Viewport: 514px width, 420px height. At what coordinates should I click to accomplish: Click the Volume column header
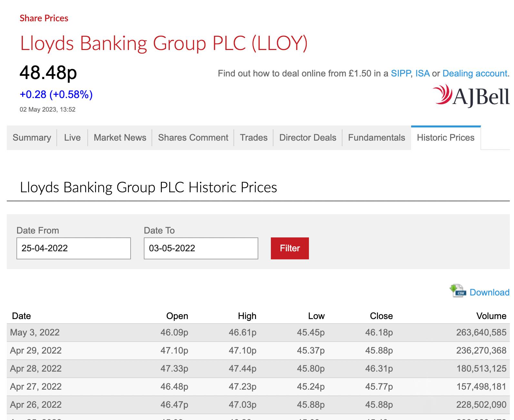tap(491, 316)
